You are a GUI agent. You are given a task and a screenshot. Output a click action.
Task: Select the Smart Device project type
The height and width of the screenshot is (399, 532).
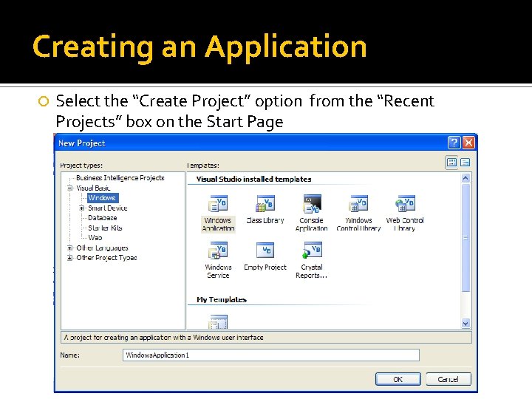click(108, 208)
